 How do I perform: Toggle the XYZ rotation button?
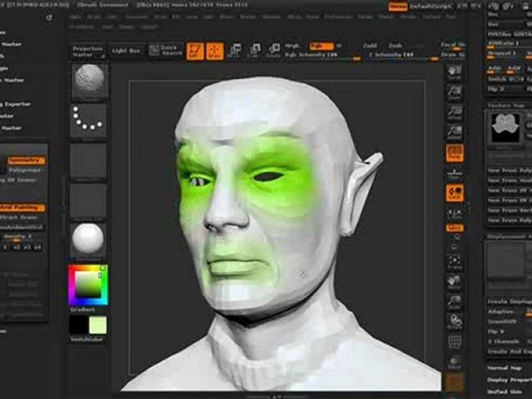pos(454,228)
